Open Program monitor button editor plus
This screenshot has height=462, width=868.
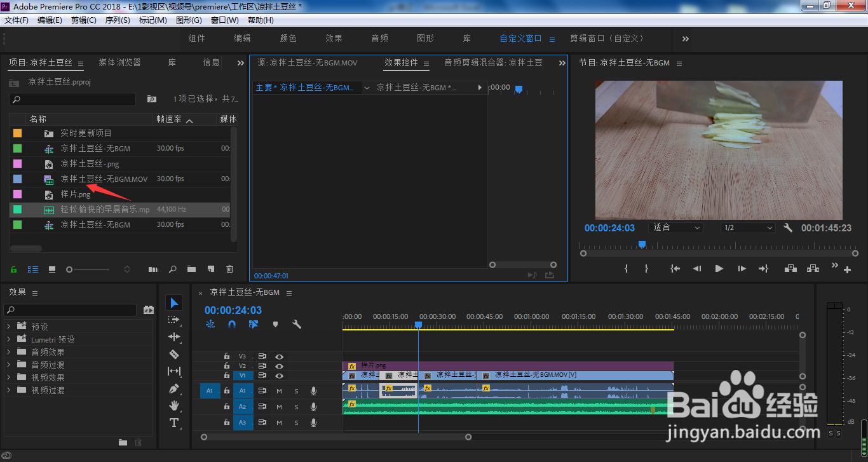coord(847,270)
